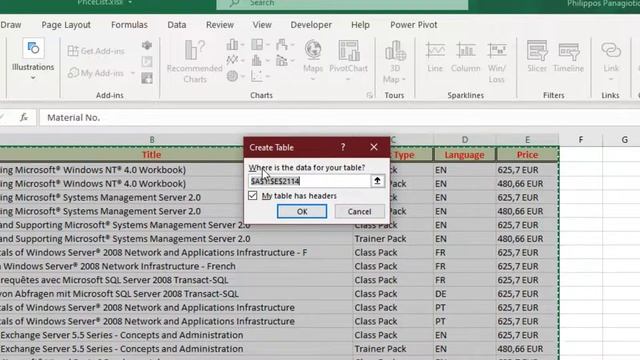Insert a scatter or bubble chart

click(x=257, y=76)
